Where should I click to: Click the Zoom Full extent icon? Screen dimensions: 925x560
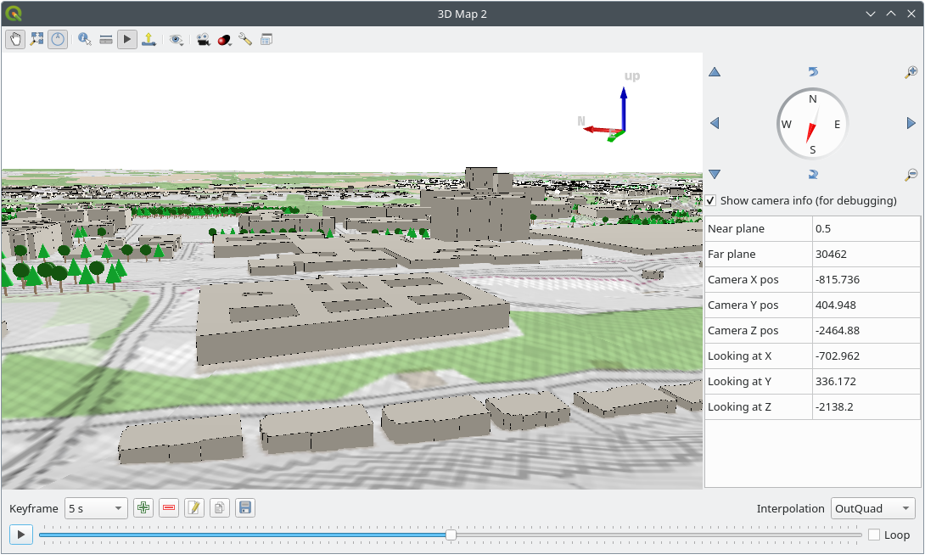36,39
